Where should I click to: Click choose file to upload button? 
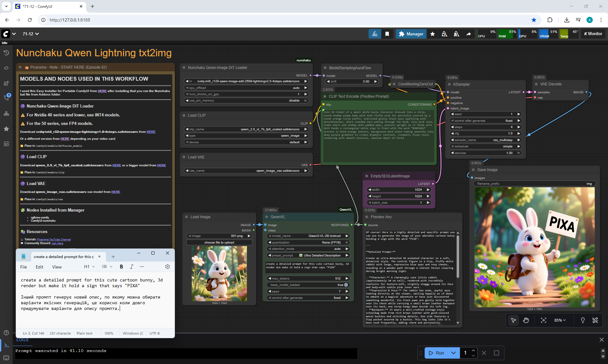point(219,243)
